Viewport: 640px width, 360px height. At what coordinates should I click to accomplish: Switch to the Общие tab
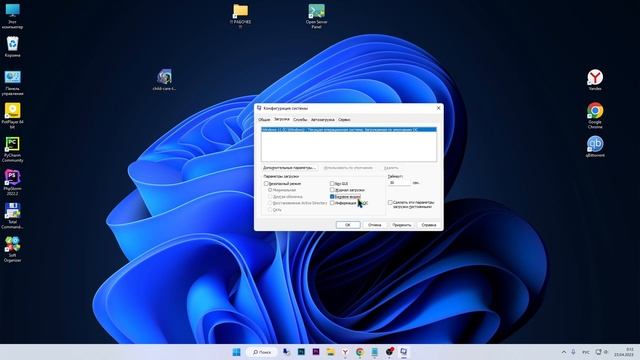point(264,120)
